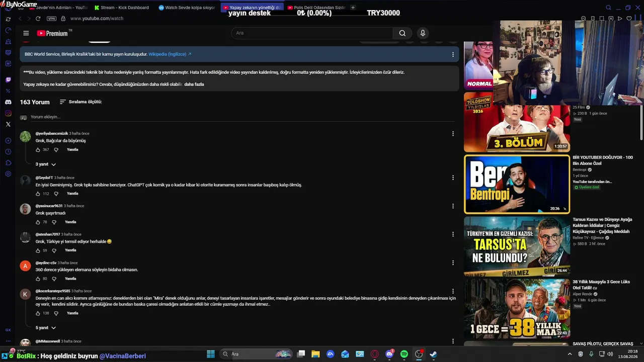This screenshot has width=644, height=362.
Task: Toggle the VPN badge in address bar
Action: [x=51, y=19]
